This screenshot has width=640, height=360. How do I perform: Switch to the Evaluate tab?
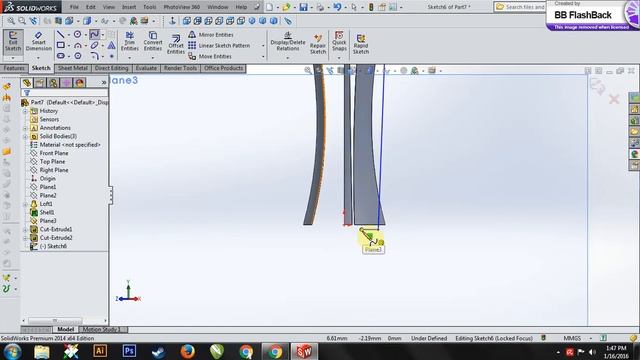tap(146, 68)
